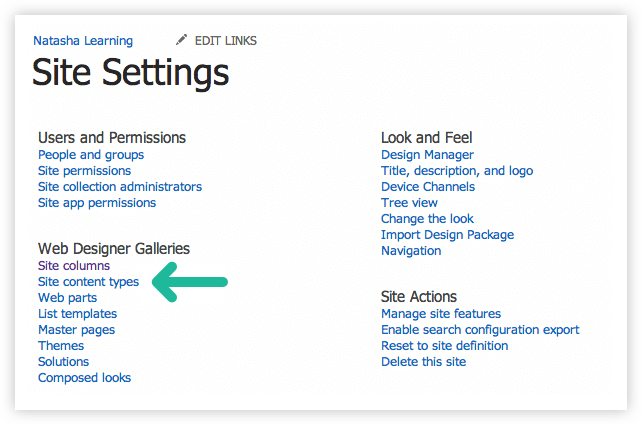This screenshot has width=642, height=425.
Task: Select Change the look
Action: click(427, 219)
